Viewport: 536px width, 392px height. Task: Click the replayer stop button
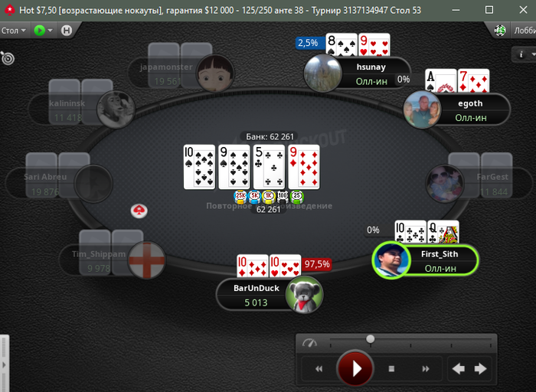point(392,369)
